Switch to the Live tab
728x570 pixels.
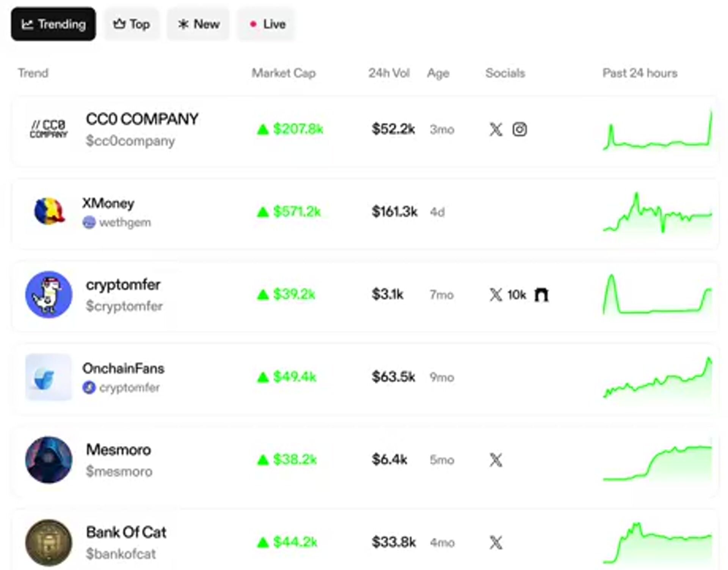coord(266,24)
